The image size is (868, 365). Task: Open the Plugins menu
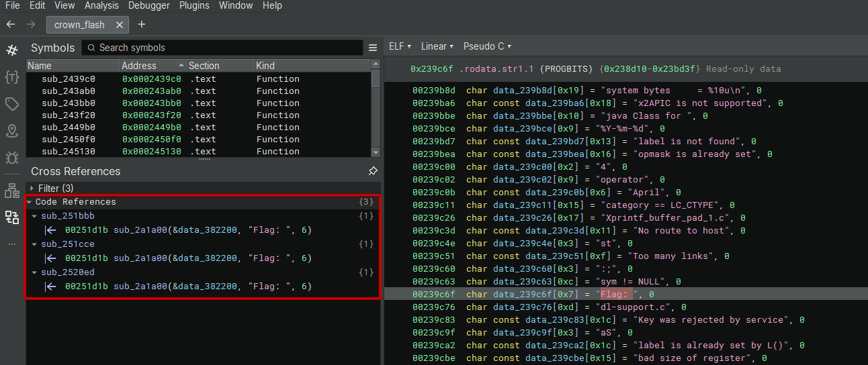pos(194,5)
